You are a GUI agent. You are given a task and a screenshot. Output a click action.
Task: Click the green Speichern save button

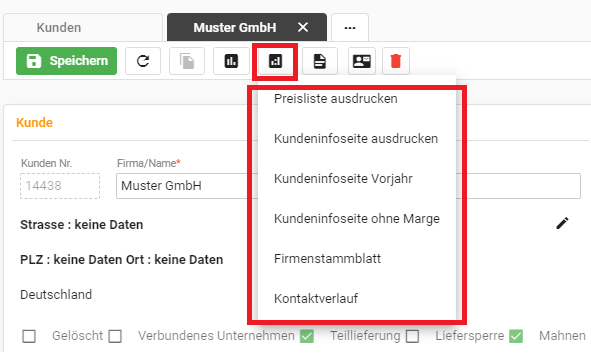(x=66, y=61)
